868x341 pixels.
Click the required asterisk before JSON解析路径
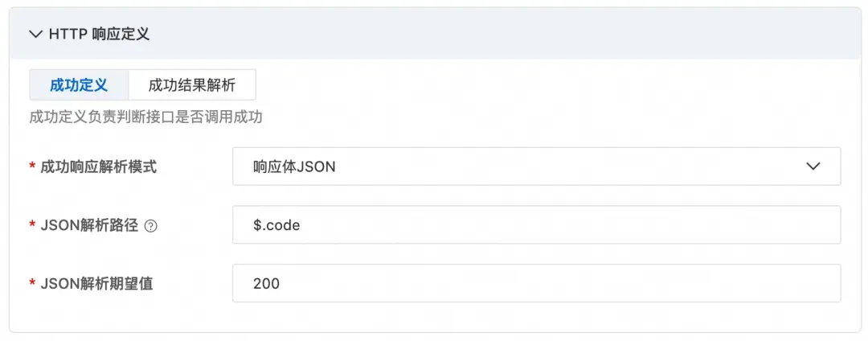[32, 226]
